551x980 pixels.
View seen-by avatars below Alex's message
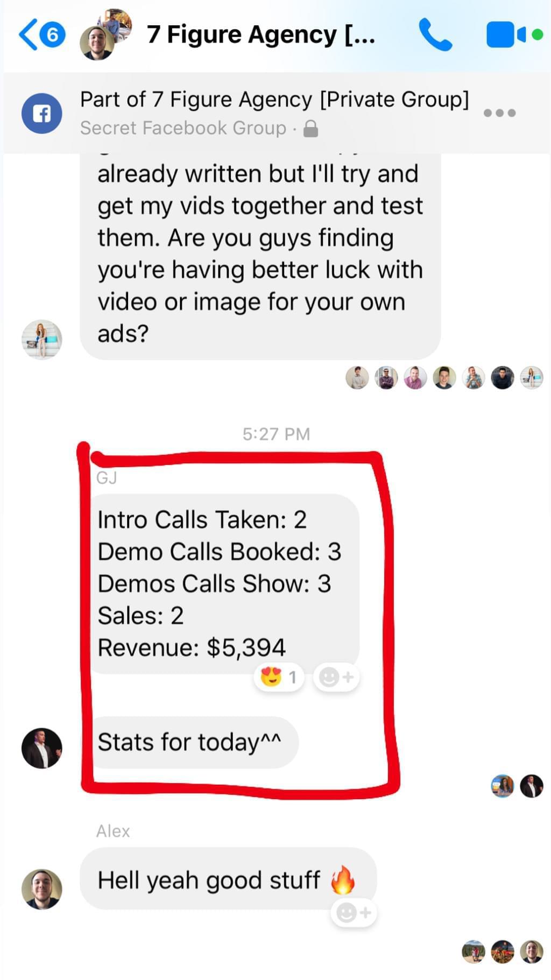pyautogui.click(x=503, y=951)
